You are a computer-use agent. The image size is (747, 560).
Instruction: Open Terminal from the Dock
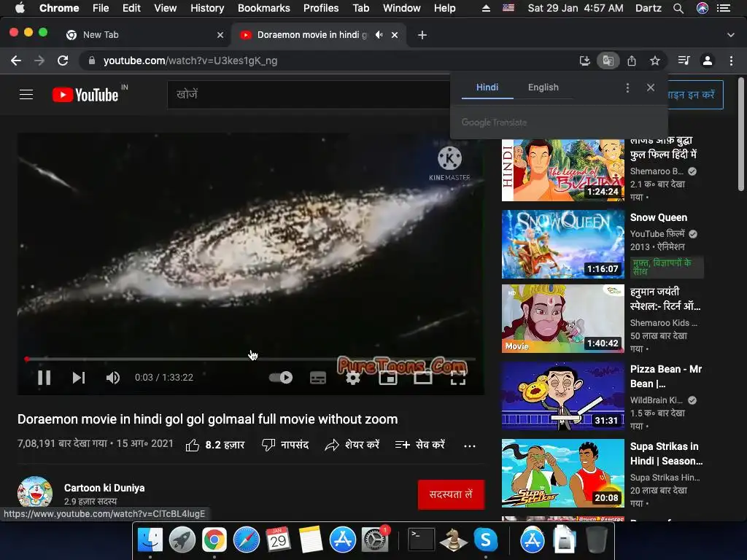click(x=422, y=540)
